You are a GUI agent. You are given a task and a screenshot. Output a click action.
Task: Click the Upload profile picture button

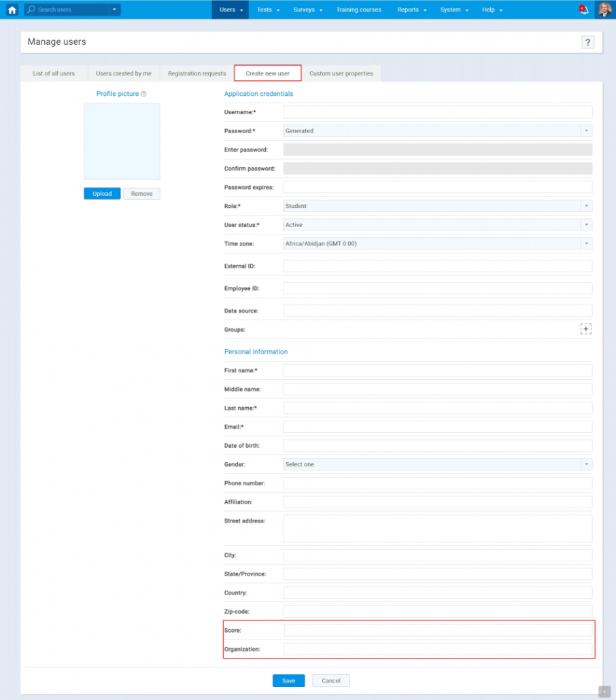point(101,193)
